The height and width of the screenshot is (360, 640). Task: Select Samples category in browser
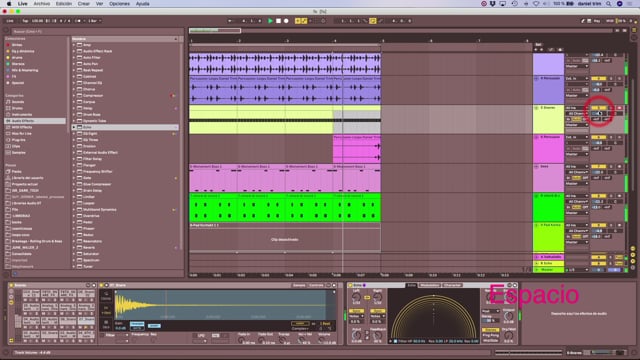(19, 153)
